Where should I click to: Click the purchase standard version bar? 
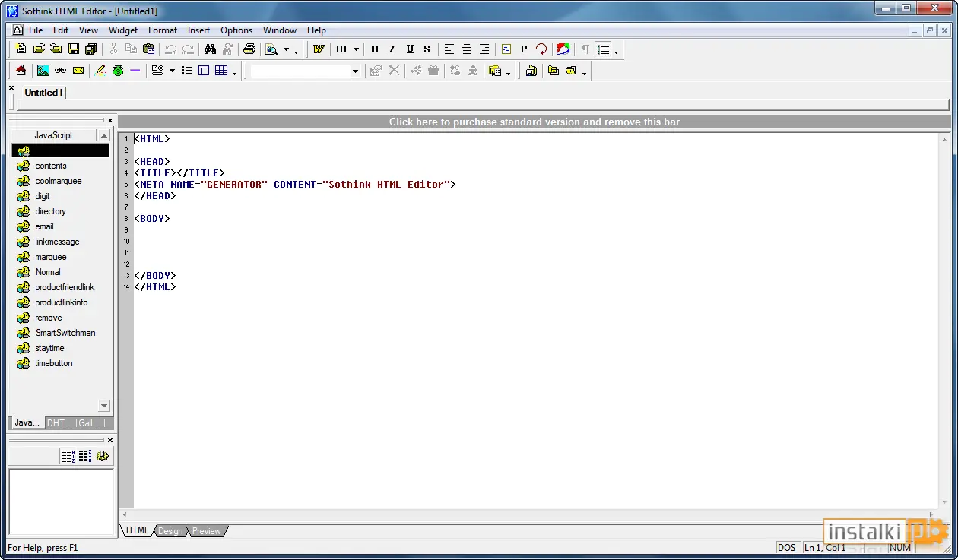tap(535, 122)
